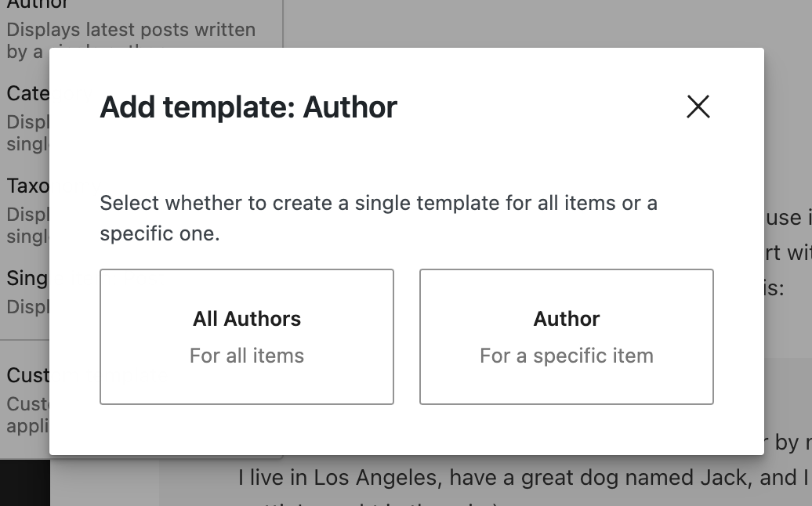This screenshot has height=506, width=812.
Task: Select the All Authors template option
Action: point(247,337)
